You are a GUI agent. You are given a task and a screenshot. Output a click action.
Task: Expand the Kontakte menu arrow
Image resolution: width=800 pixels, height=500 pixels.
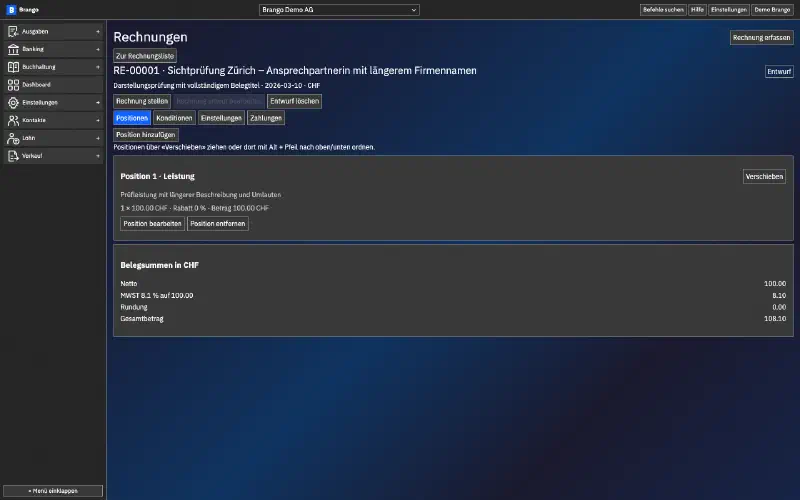tap(97, 120)
